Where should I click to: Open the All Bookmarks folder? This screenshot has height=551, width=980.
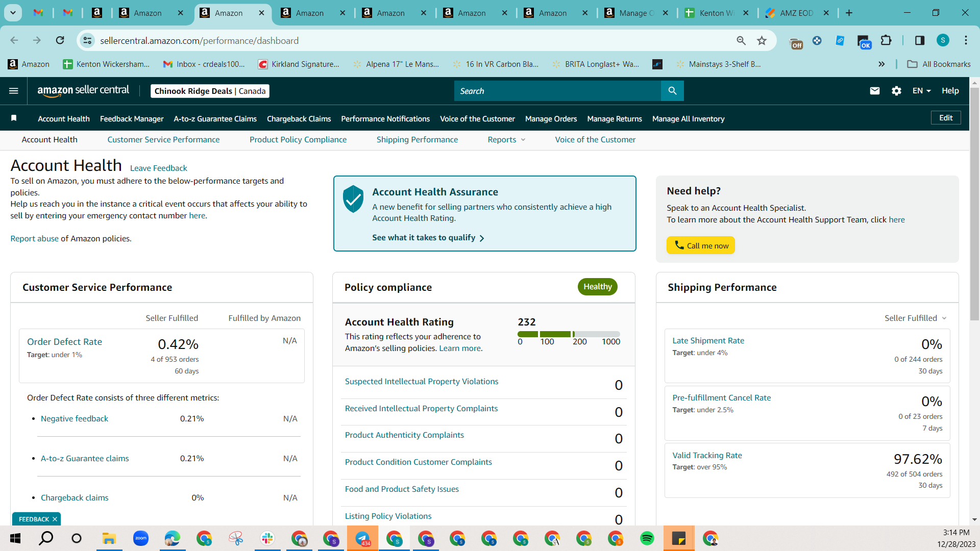[x=939, y=64]
